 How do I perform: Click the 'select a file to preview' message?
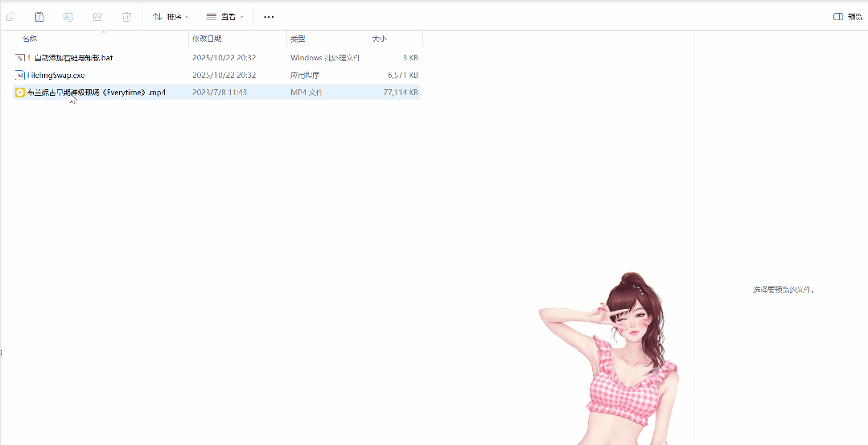[x=784, y=290]
